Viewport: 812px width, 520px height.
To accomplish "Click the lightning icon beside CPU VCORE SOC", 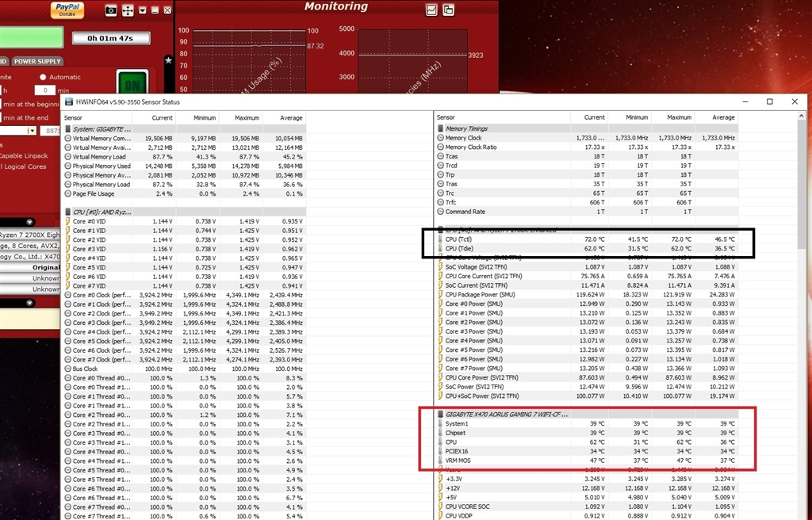I will [x=440, y=507].
